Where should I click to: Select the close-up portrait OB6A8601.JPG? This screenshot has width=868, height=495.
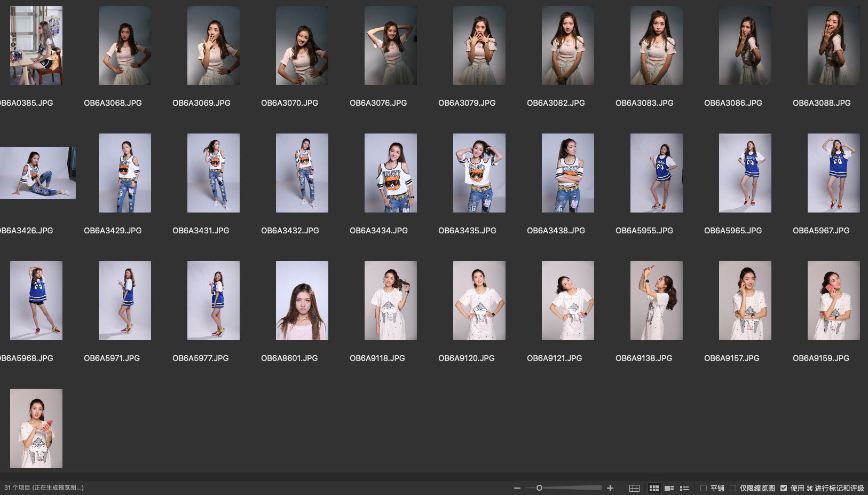click(x=302, y=301)
